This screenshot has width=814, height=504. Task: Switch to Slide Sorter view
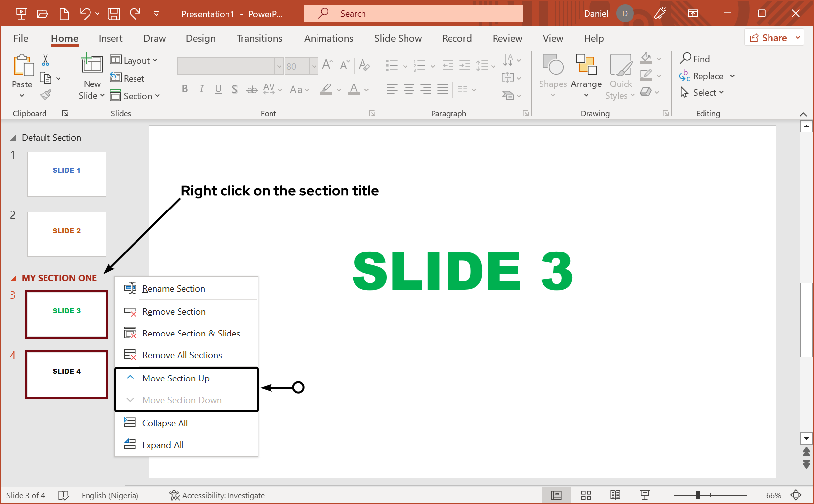[586, 495]
